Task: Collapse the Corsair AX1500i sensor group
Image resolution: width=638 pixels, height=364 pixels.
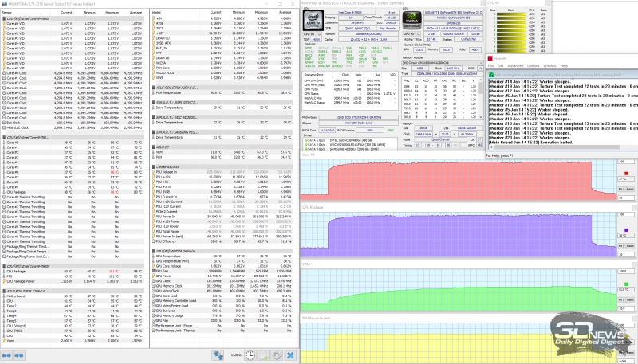Action: pyautogui.click(x=153, y=166)
